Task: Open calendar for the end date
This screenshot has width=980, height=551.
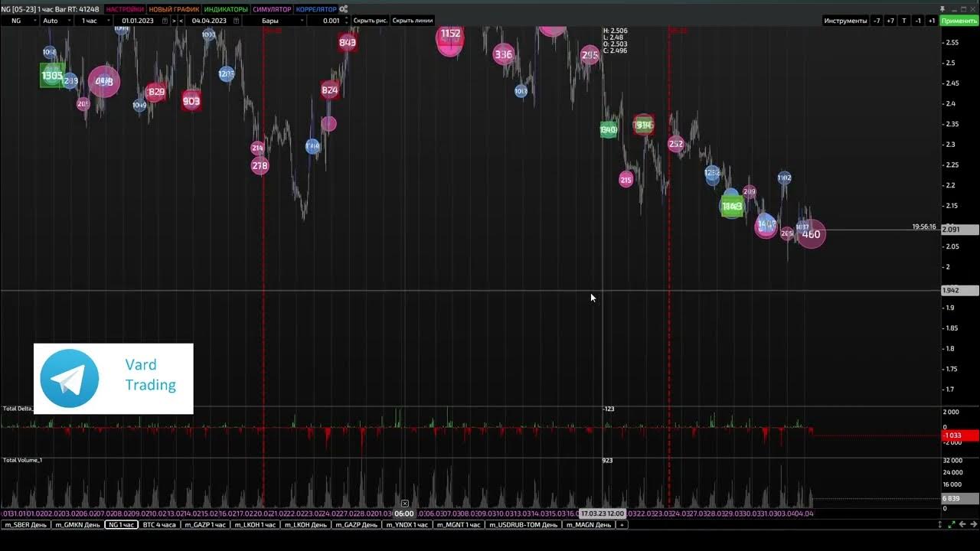Action: pyautogui.click(x=234, y=21)
